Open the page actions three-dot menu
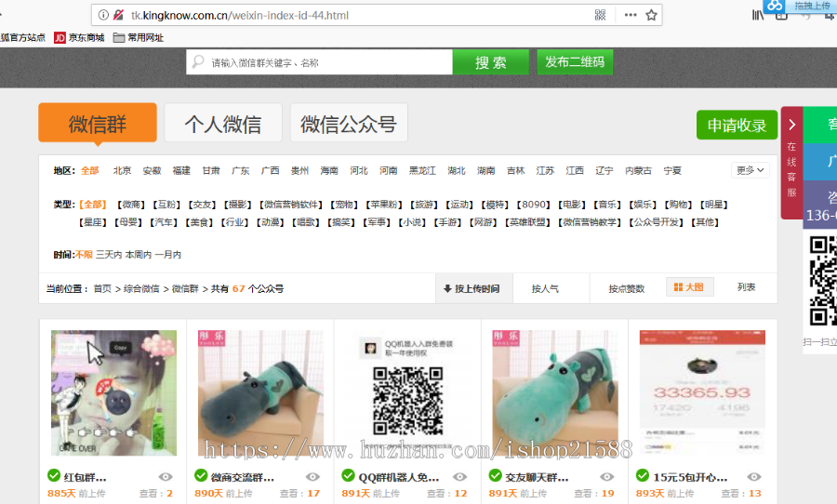 click(631, 15)
